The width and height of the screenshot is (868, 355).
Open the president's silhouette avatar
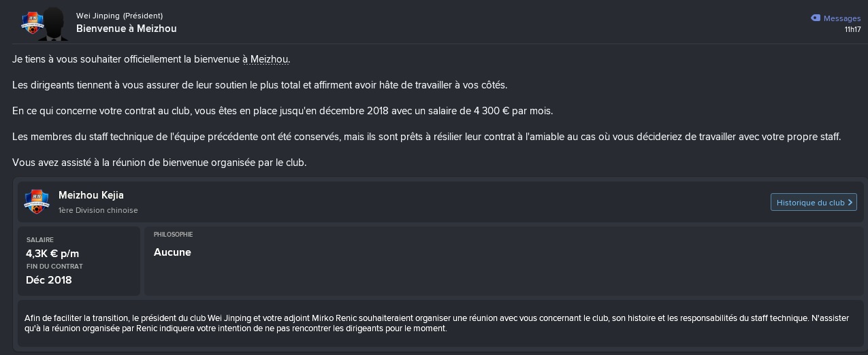pos(52,24)
